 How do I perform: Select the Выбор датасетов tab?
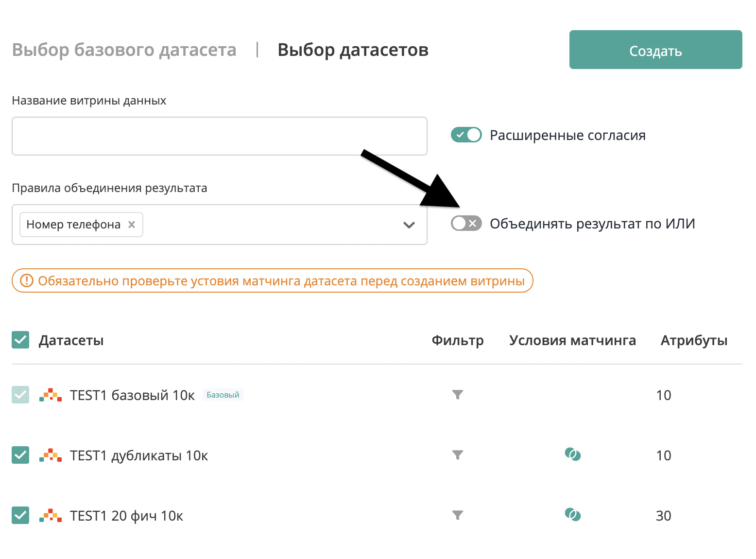click(x=353, y=50)
